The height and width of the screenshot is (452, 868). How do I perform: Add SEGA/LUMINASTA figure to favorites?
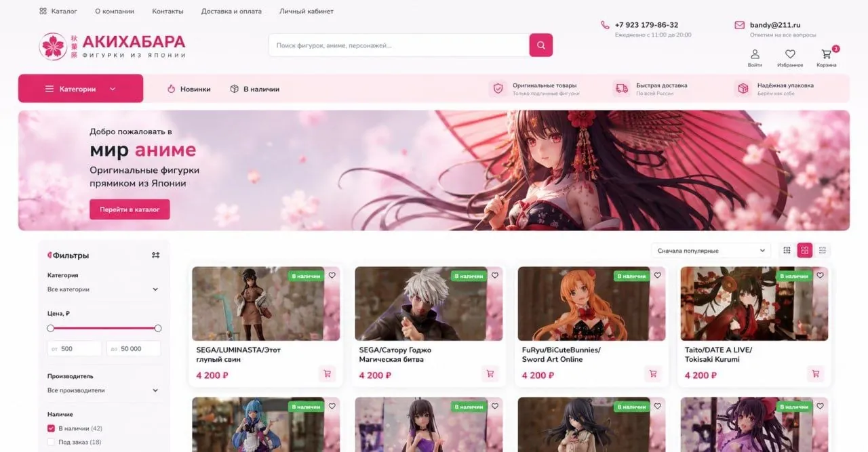[332, 275]
